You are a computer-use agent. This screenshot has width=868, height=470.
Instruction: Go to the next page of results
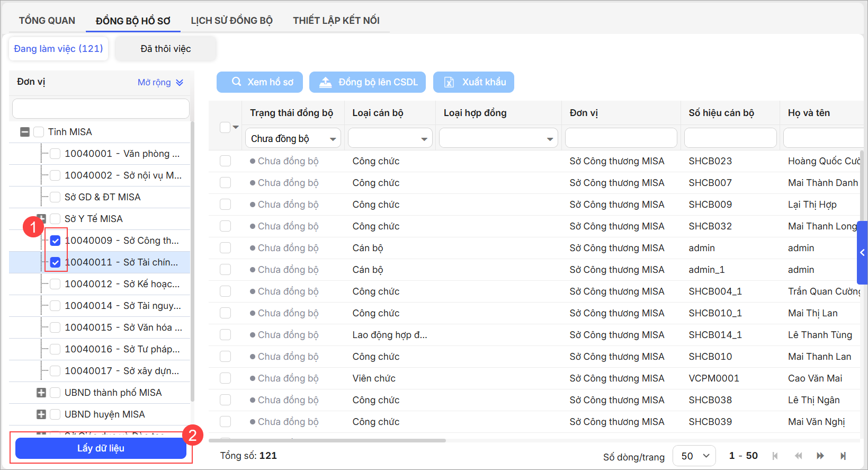tap(820, 456)
